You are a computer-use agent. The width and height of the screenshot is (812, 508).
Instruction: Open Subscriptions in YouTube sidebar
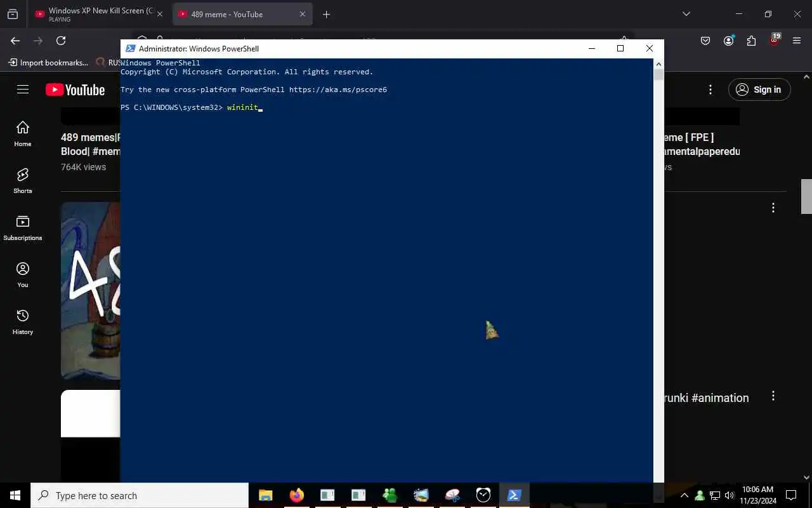pyautogui.click(x=23, y=228)
